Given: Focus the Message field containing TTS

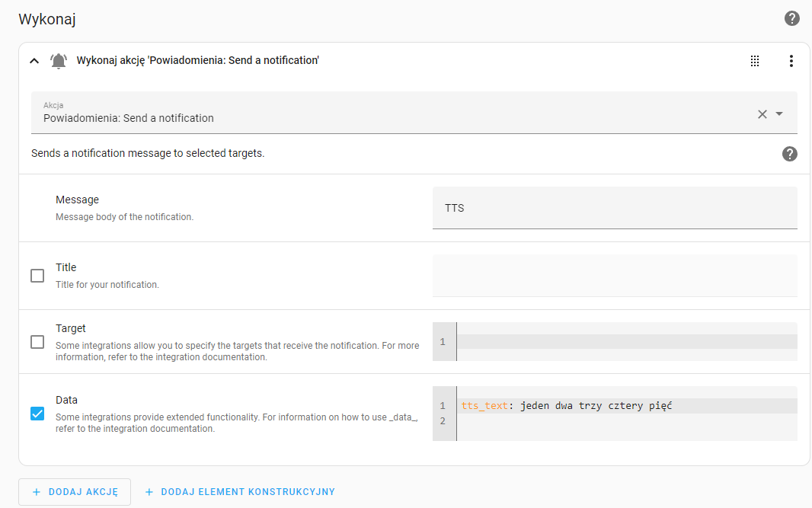Looking at the screenshot, I should click(x=615, y=208).
